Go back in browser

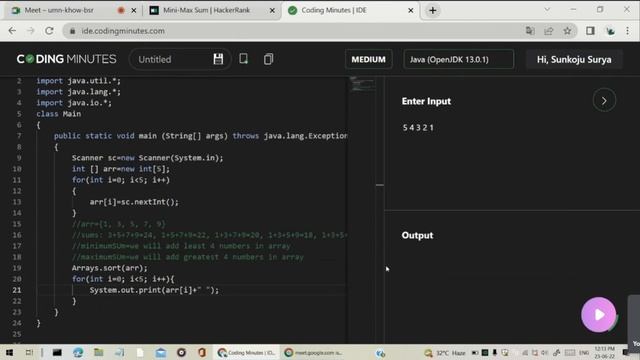pyautogui.click(x=12, y=31)
